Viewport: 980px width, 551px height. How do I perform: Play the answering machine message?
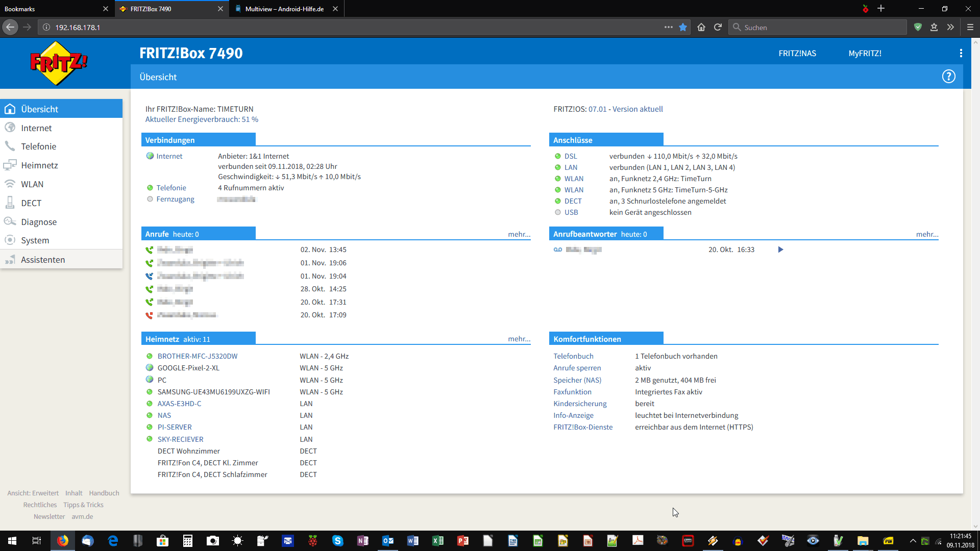click(780, 249)
